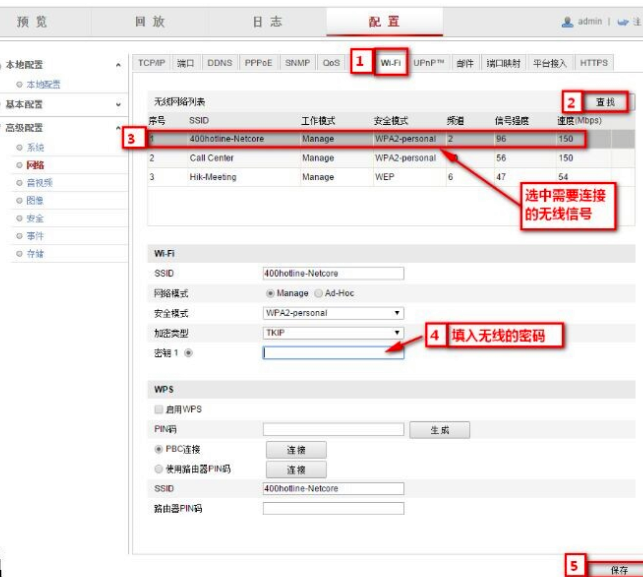Click the PIN码 input field

(x=333, y=429)
